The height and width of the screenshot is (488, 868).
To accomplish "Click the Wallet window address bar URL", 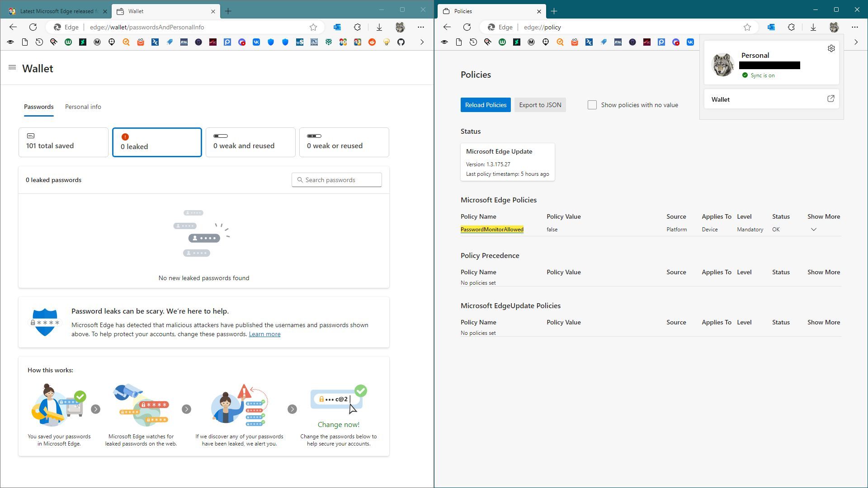I will click(147, 27).
